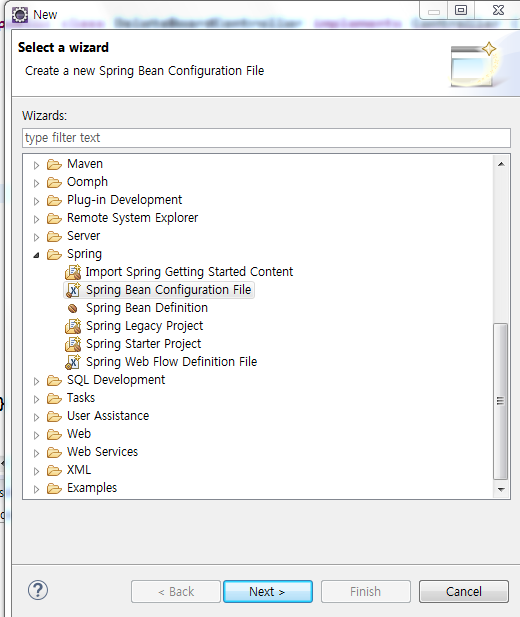Expand the User Assistance category
Viewport: 520px width, 617px height.
click(36, 417)
